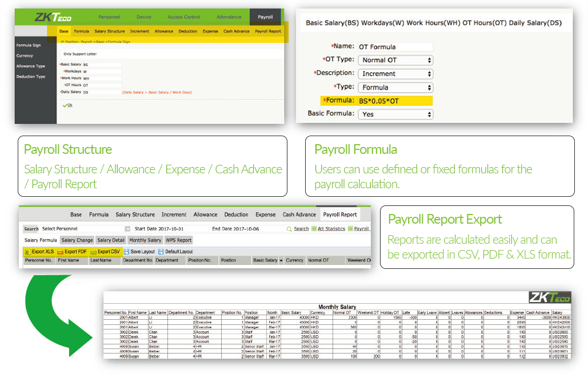Viewport: 588px width, 381px height.
Task: Open the OT Type dropdown
Action: pos(395,60)
